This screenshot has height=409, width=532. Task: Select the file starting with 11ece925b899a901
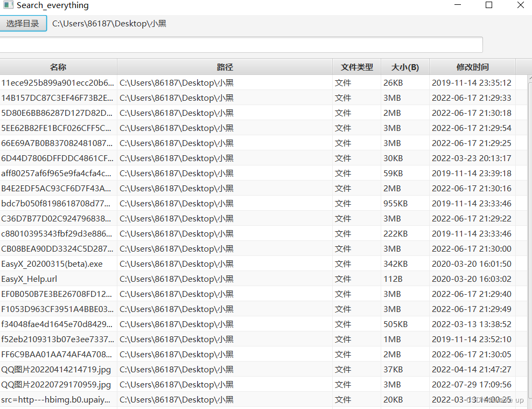pos(58,82)
